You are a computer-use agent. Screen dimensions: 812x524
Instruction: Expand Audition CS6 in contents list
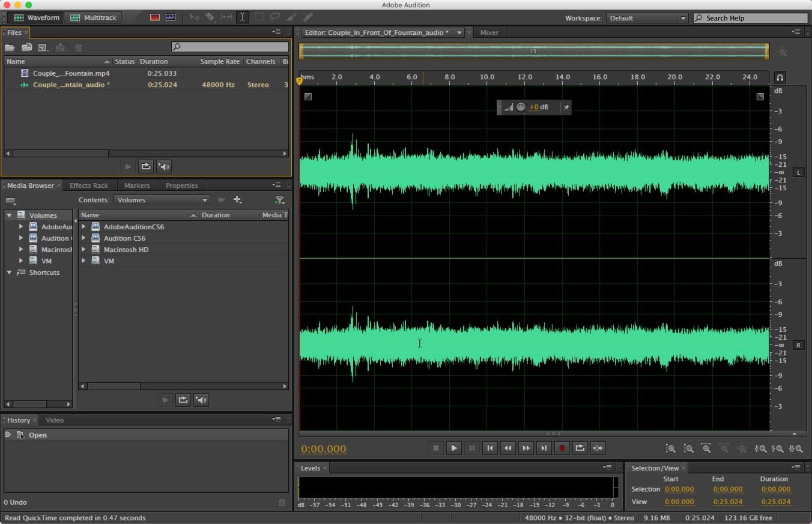[84, 238]
